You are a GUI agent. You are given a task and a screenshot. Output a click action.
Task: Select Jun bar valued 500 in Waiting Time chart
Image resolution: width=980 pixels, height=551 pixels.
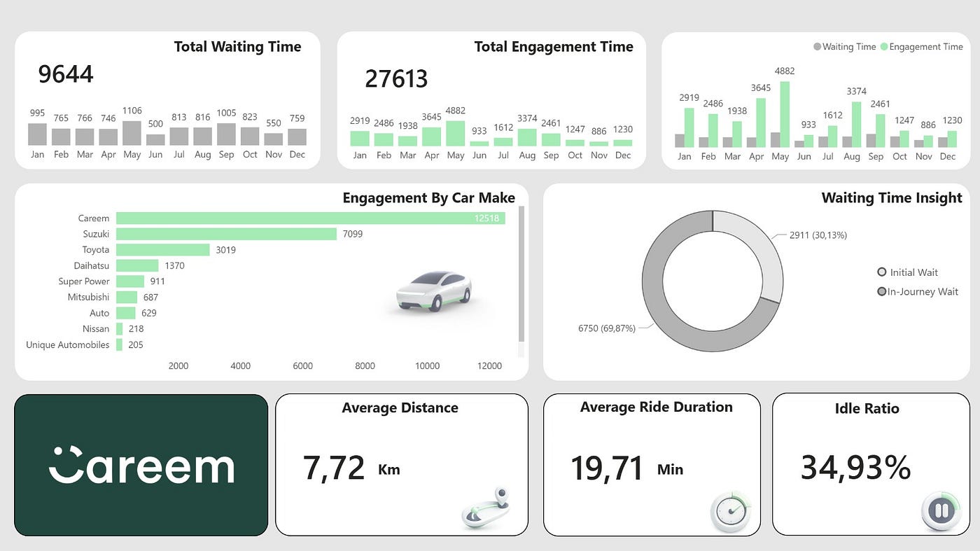(x=155, y=140)
